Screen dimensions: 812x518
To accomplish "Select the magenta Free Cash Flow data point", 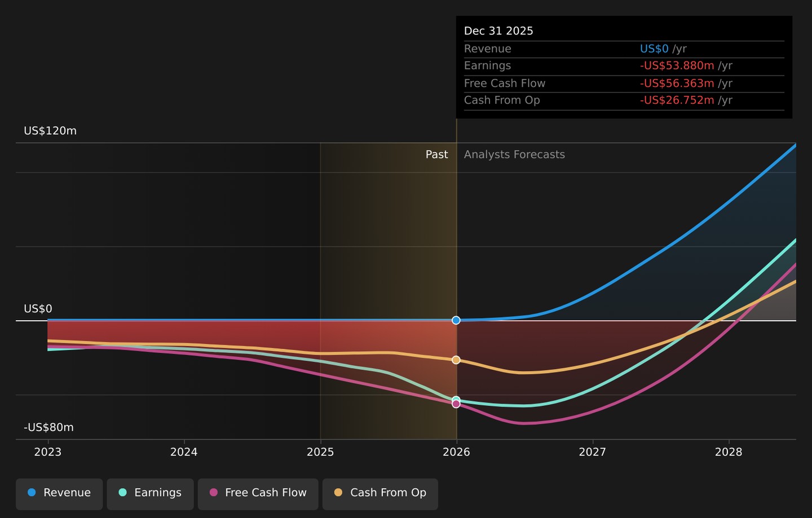I will click(456, 404).
